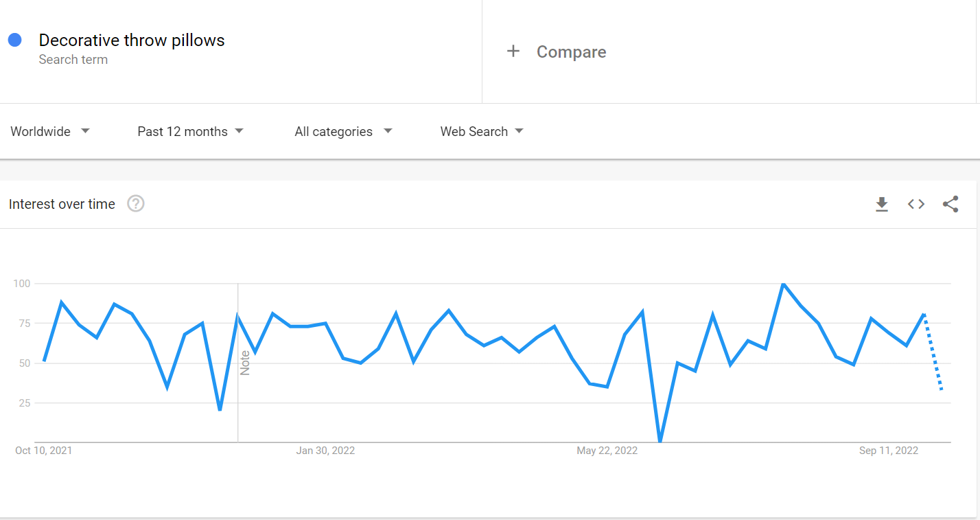
Task: Click the Jan 30, 2022 axis label
Action: coord(325,451)
